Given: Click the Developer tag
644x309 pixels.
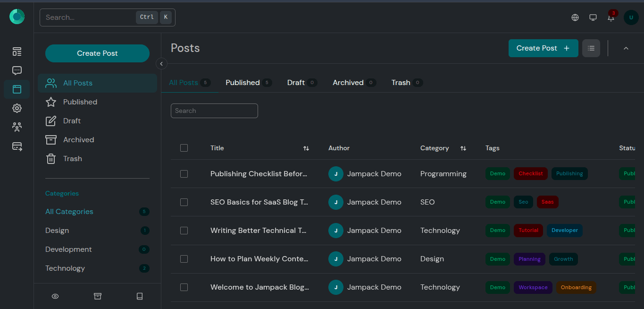Looking at the screenshot, I should click(565, 231).
